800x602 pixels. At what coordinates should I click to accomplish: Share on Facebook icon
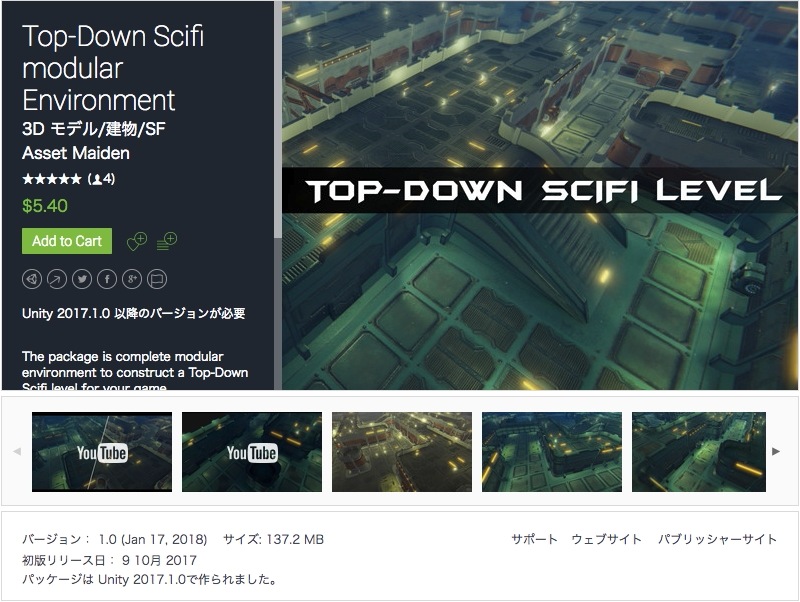coord(107,279)
